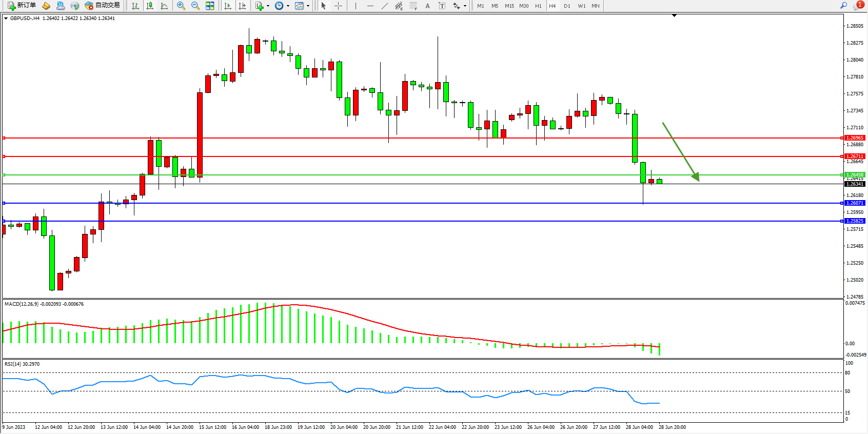The height and width of the screenshot is (434, 868).
Task: Switch chart to line chart mode
Action: pyautogui.click(x=164, y=6)
